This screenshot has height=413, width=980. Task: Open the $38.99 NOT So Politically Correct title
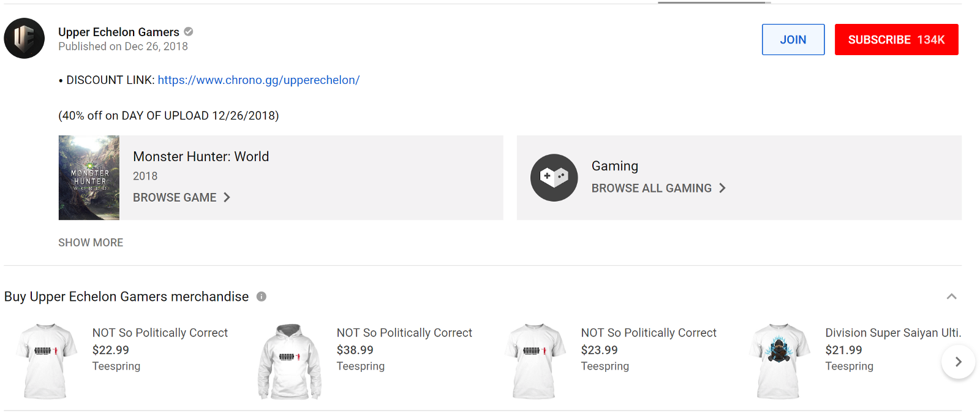404,333
